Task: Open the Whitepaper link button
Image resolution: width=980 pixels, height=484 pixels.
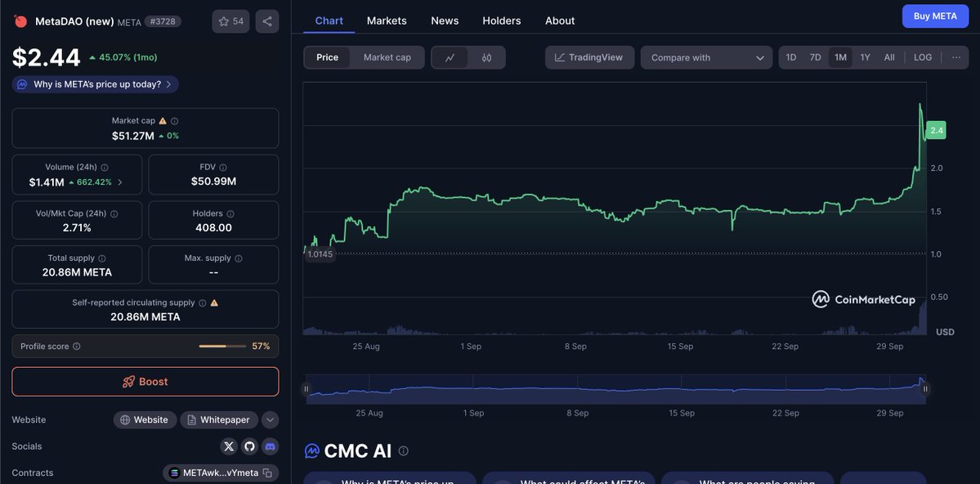Action: (219, 420)
